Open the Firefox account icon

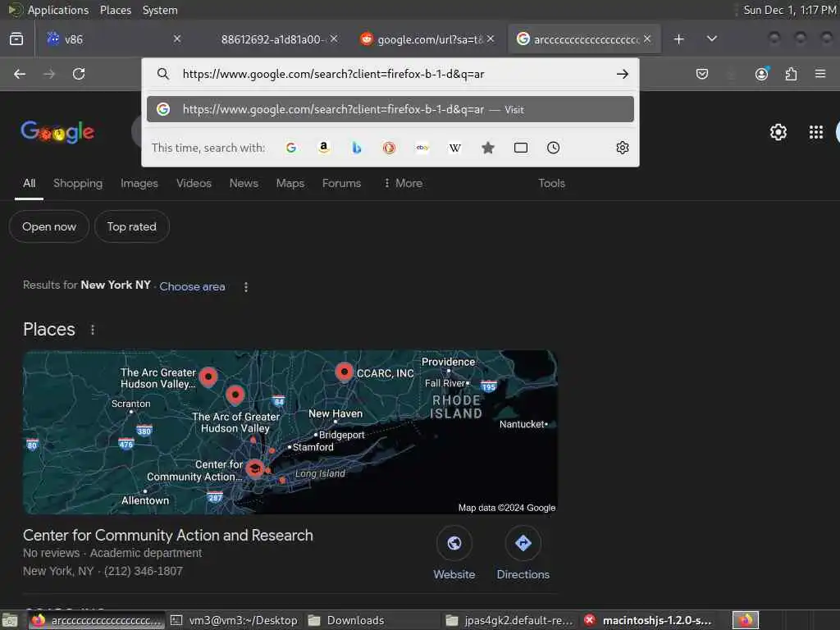pos(761,74)
